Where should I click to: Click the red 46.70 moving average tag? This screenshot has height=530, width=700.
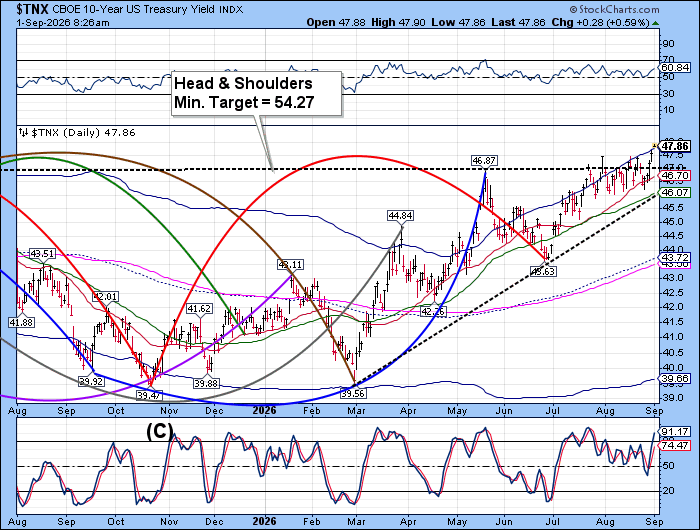[675, 175]
